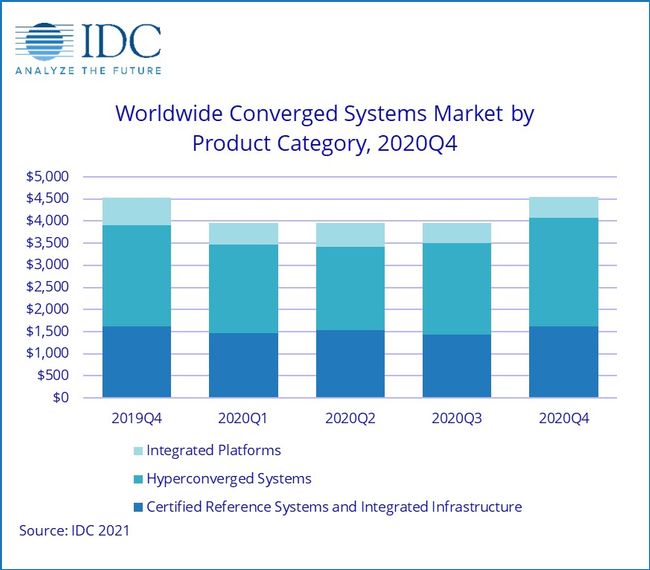Click the 2020Q1 axis label

[243, 418]
